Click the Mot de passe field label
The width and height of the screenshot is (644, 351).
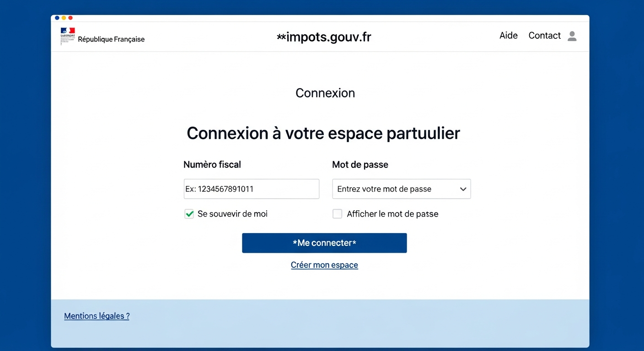click(360, 165)
